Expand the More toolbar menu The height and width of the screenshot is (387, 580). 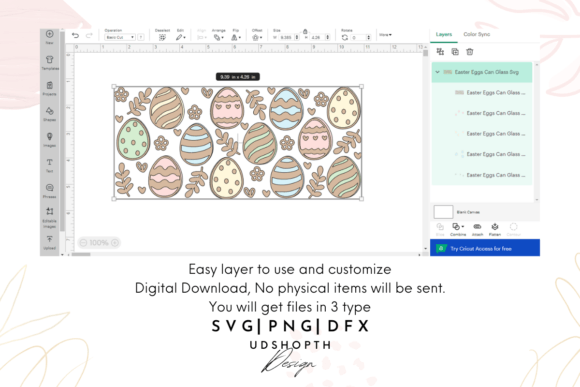385,35
